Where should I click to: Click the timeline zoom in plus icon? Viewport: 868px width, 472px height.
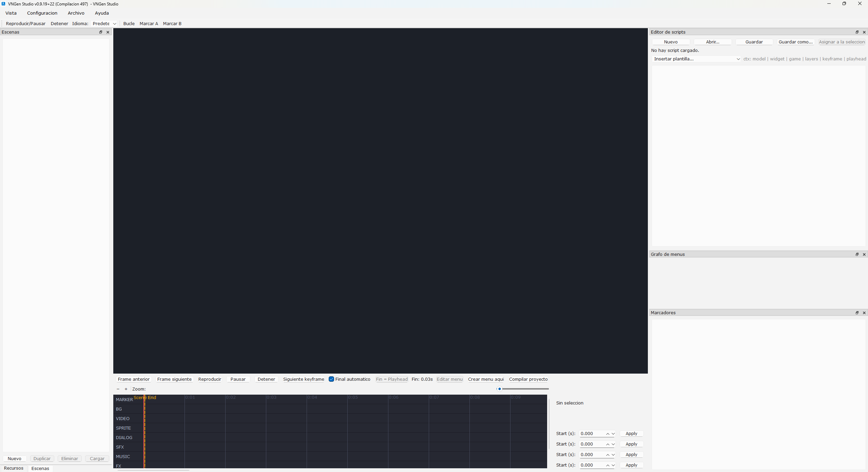(126, 389)
